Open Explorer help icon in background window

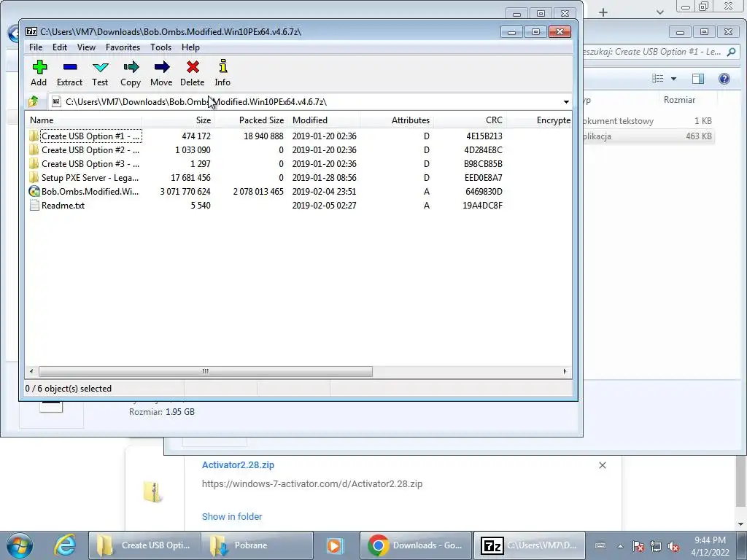click(724, 79)
